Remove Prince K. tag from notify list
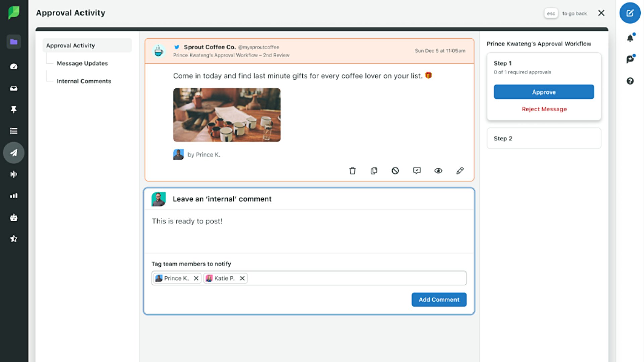 point(196,278)
